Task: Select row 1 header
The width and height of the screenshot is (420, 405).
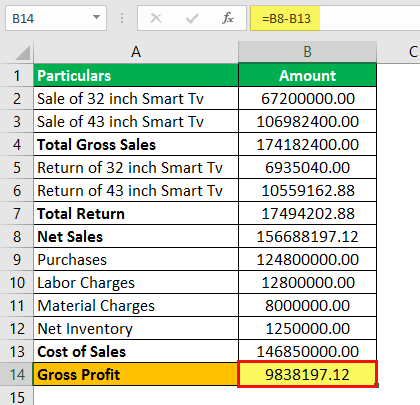Action: click(x=17, y=75)
